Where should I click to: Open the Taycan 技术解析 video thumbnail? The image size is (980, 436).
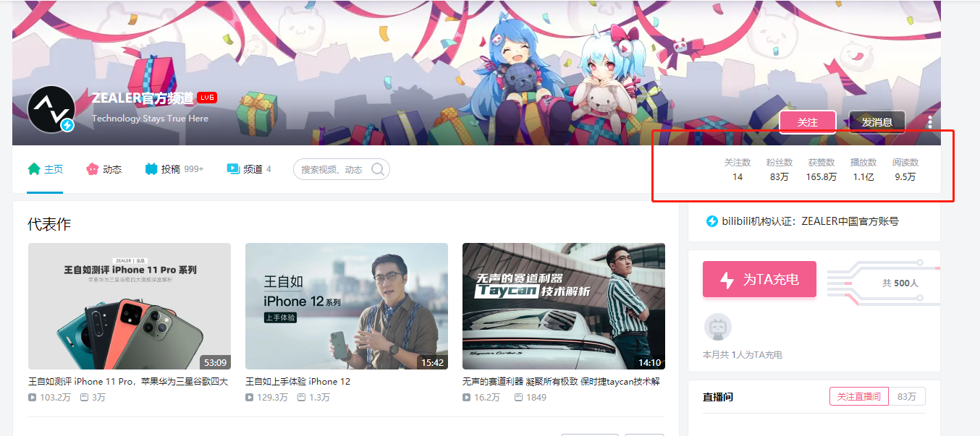pyautogui.click(x=564, y=306)
